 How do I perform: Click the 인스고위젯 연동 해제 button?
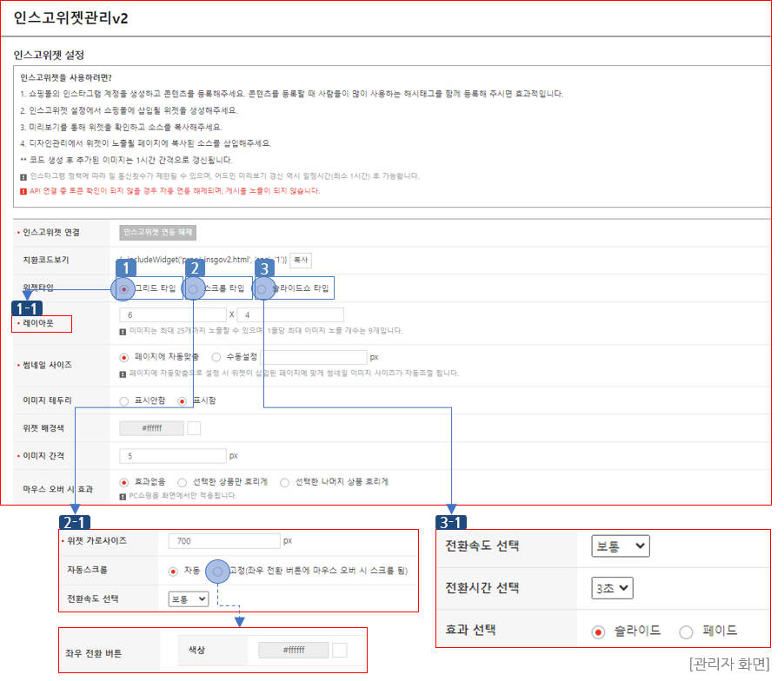(x=158, y=233)
